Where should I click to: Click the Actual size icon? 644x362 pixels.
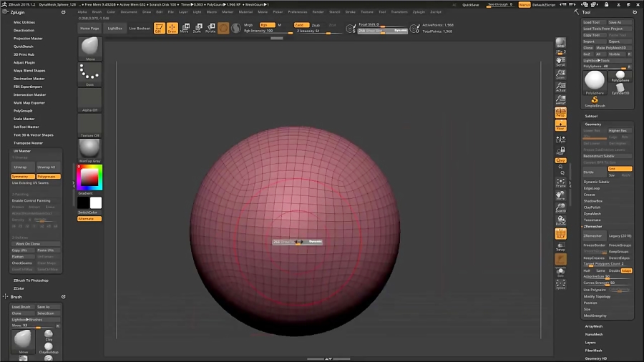(x=560, y=87)
